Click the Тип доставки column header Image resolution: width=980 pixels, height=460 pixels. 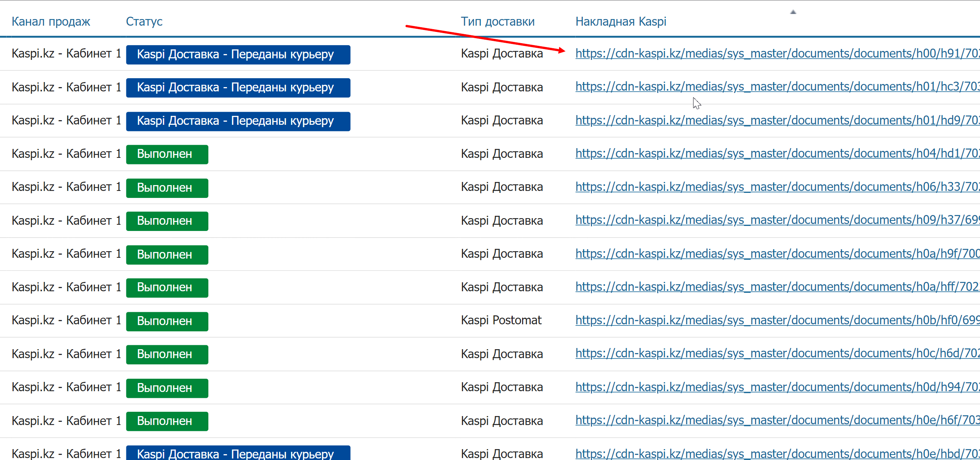coord(498,21)
